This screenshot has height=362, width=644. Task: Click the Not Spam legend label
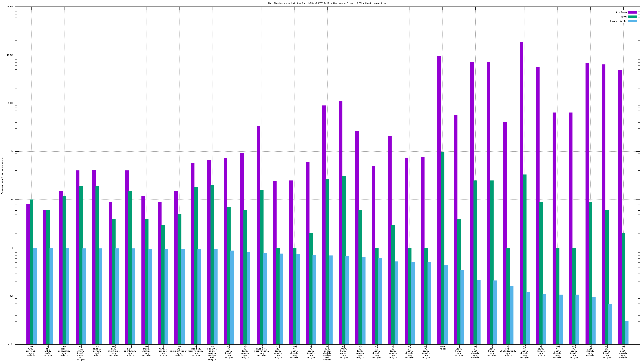tap(621, 13)
